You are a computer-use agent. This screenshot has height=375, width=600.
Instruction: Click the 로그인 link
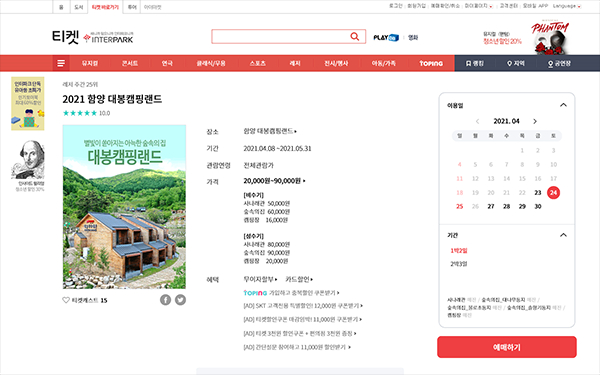396,6
